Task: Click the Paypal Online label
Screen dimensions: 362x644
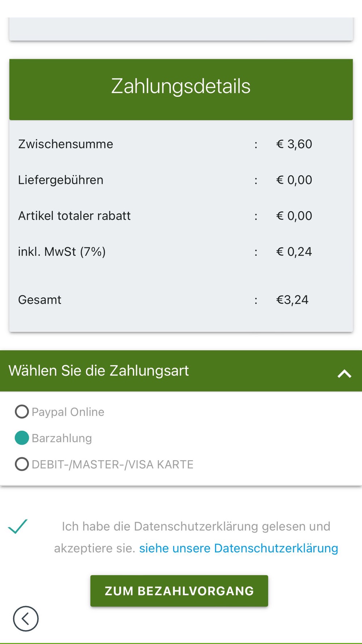Action: pyautogui.click(x=68, y=412)
